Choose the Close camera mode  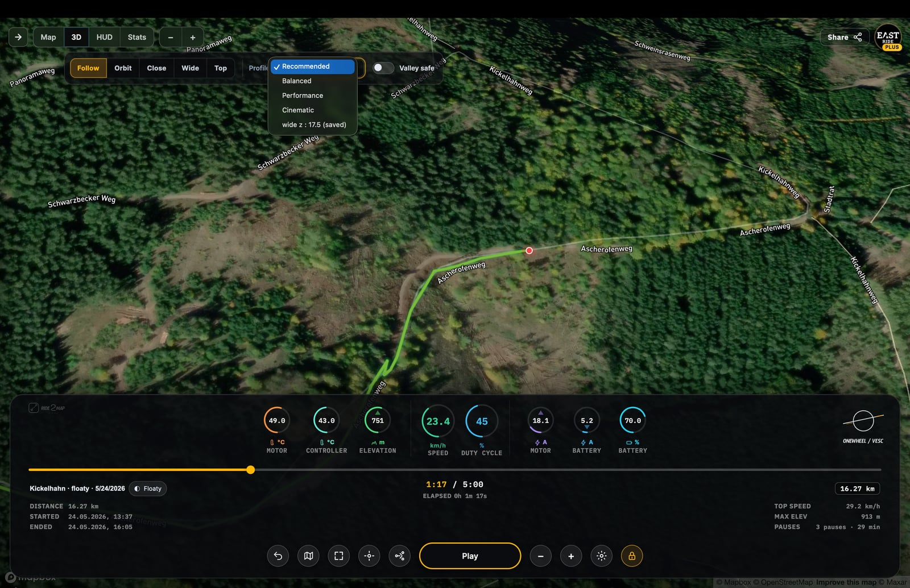pyautogui.click(x=156, y=68)
